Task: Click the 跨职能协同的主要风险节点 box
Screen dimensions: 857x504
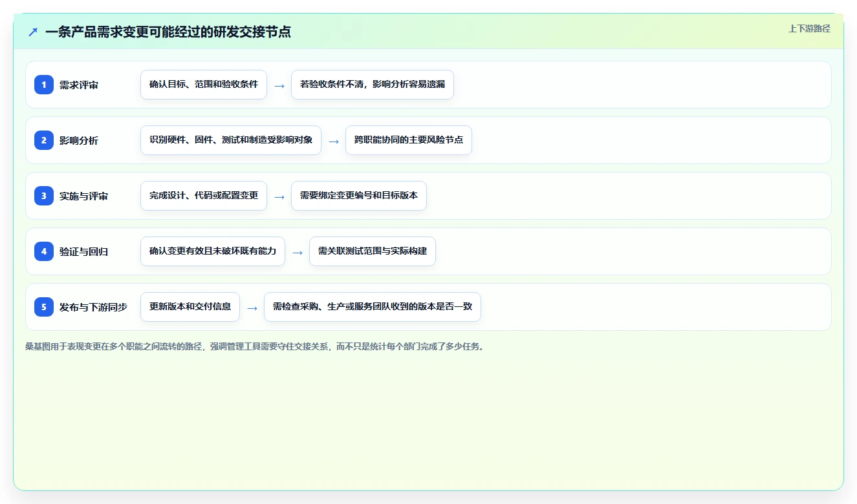Action: click(409, 140)
